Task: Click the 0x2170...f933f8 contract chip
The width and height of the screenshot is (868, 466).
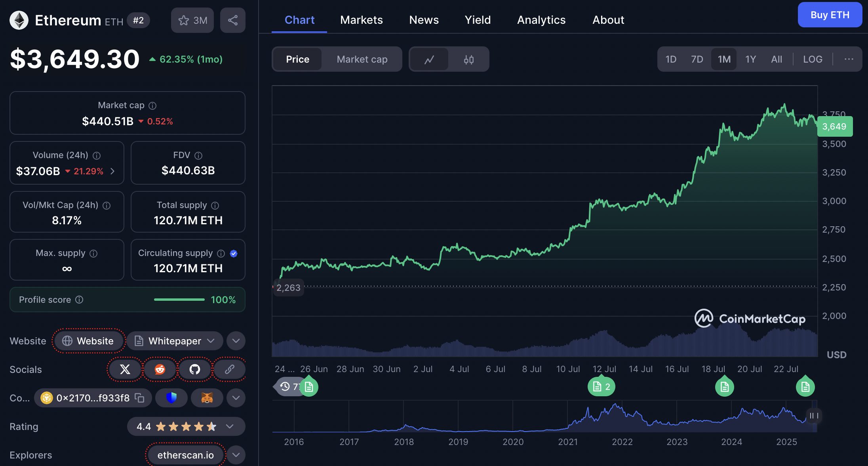Action: (x=93, y=398)
